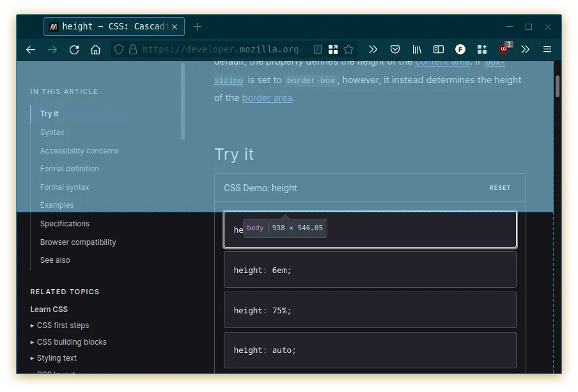Click the tracking protection shield icon
The height and width of the screenshot is (392, 578).
click(x=119, y=49)
